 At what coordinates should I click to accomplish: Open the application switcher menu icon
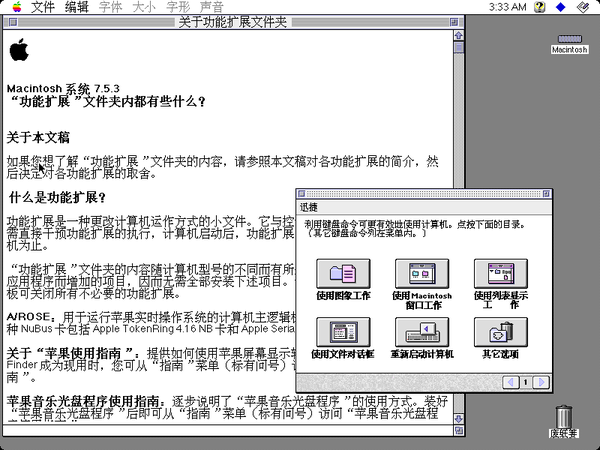[x=583, y=7]
